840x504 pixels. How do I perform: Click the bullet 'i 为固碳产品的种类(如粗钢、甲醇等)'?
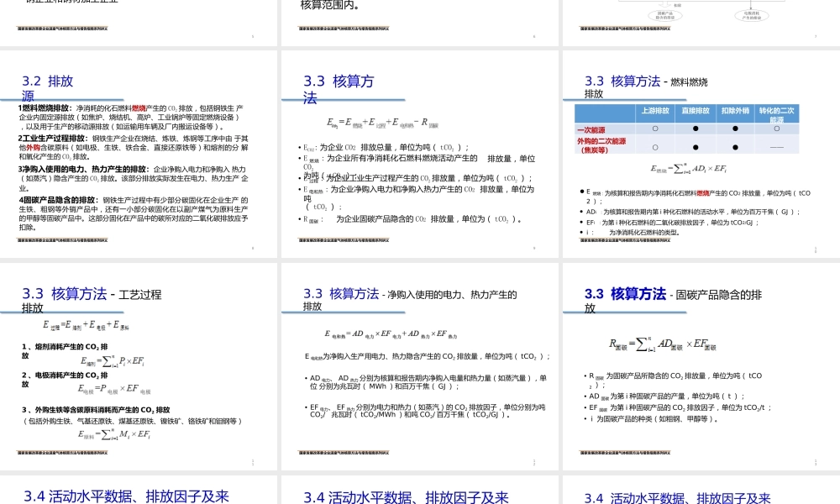(x=650, y=419)
